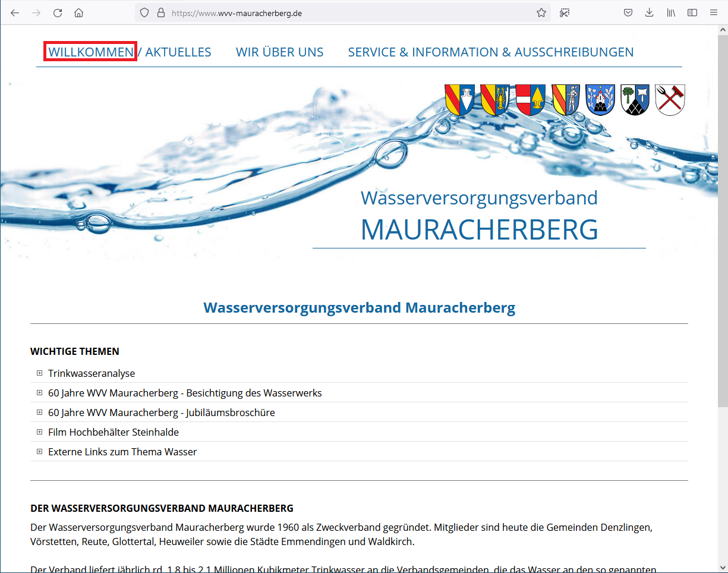Image resolution: width=728 pixels, height=573 pixels.
Task: Show the library bookmarks icon
Action: click(670, 12)
